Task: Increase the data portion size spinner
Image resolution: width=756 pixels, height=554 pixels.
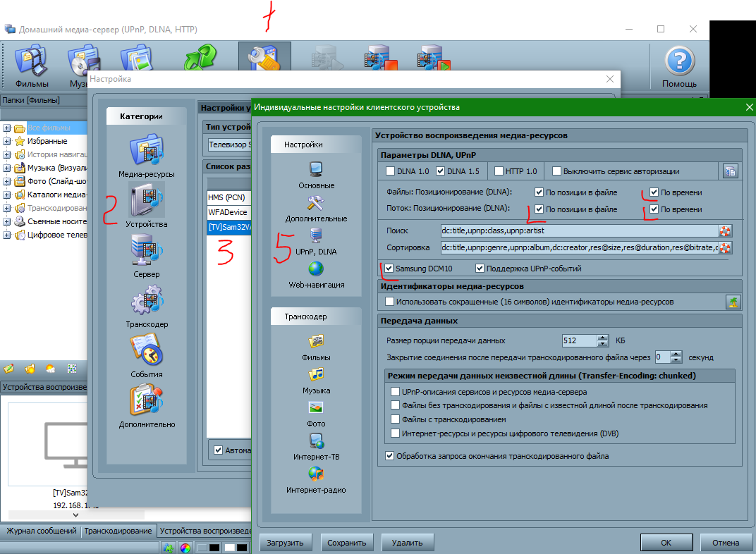Action: (x=602, y=337)
